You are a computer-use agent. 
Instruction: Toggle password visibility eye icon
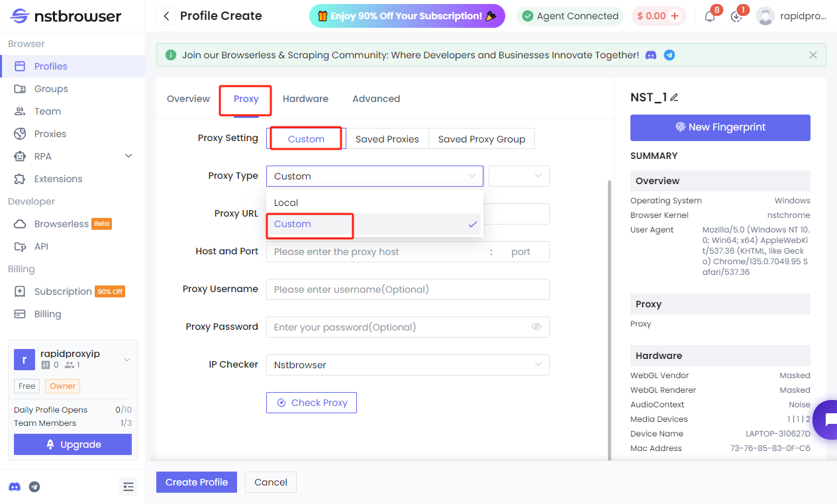click(536, 327)
